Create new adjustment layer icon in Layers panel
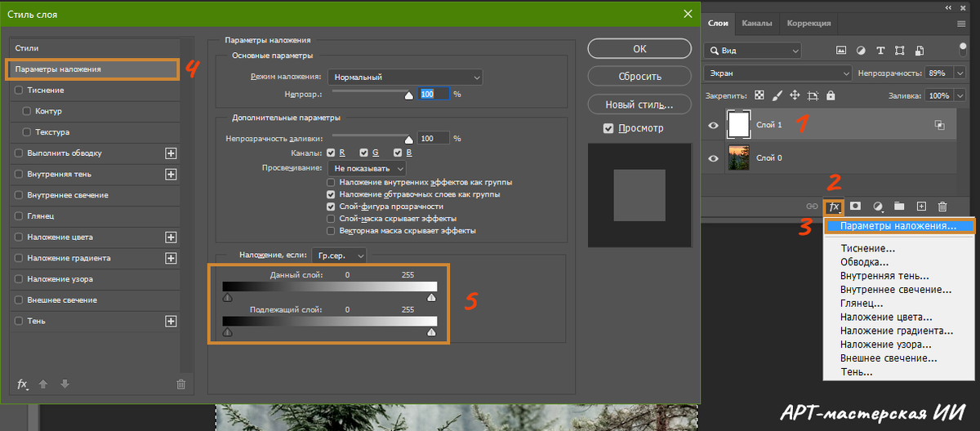Image resolution: width=980 pixels, height=431 pixels. [x=879, y=207]
